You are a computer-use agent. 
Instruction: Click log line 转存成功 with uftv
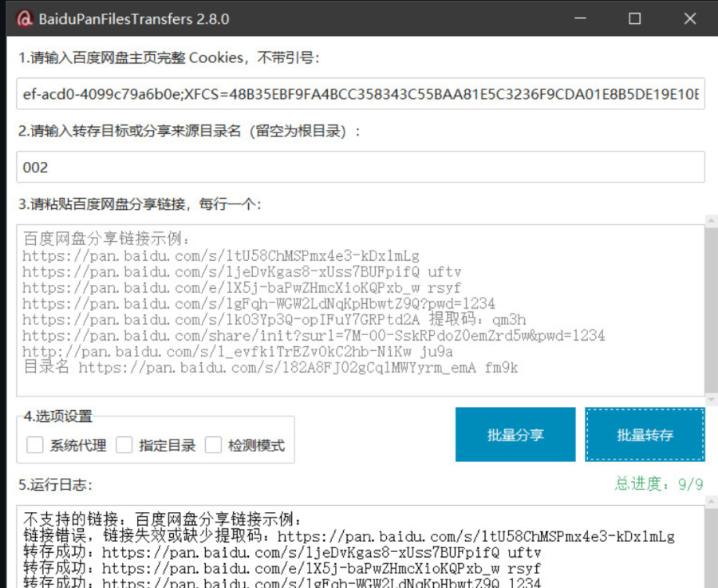tap(282, 552)
